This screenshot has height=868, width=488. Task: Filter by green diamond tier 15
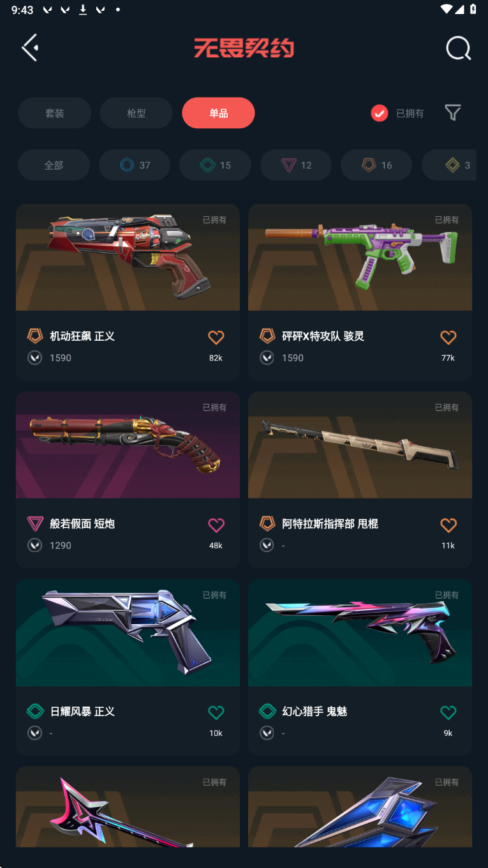point(215,165)
